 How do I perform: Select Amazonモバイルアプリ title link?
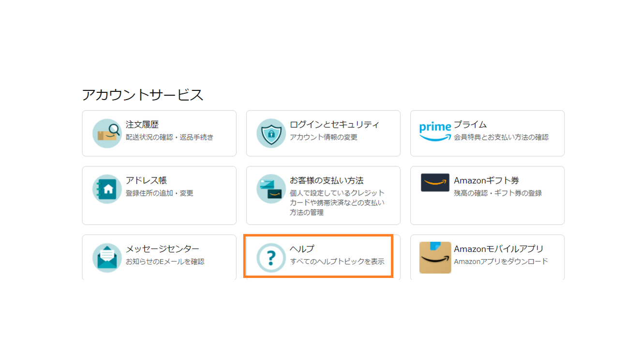pyautogui.click(x=498, y=249)
